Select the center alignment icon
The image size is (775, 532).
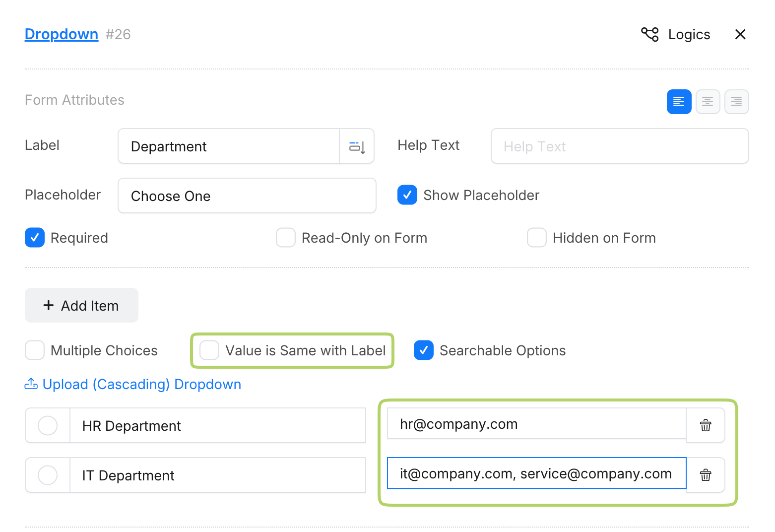(708, 102)
